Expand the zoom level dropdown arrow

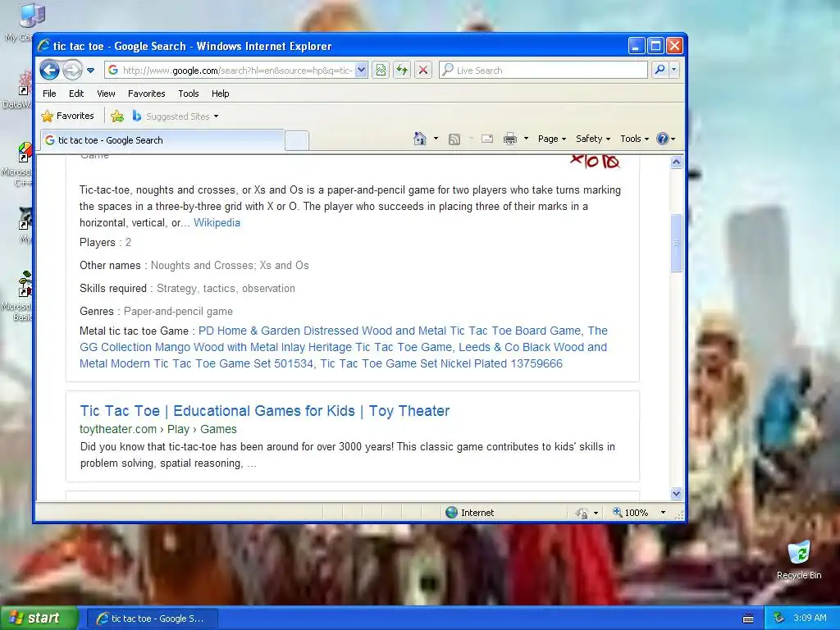click(x=663, y=513)
